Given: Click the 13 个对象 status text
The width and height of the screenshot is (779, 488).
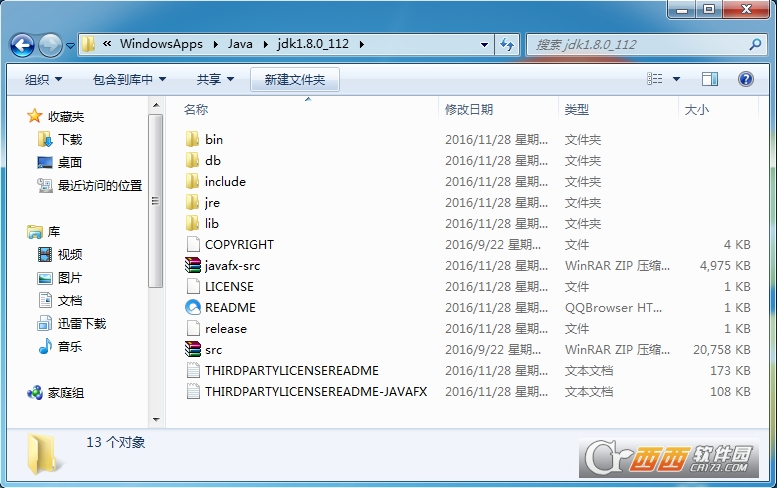Looking at the screenshot, I should (116, 442).
